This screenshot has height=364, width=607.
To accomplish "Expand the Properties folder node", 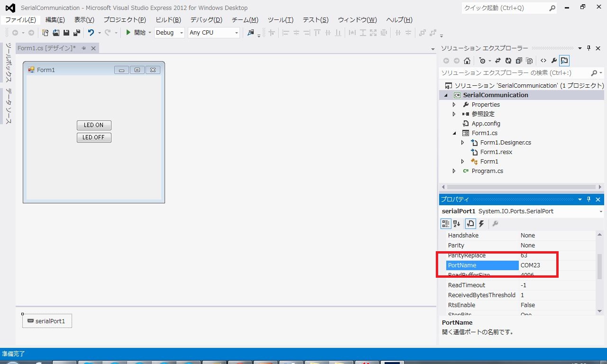I will tap(454, 104).
